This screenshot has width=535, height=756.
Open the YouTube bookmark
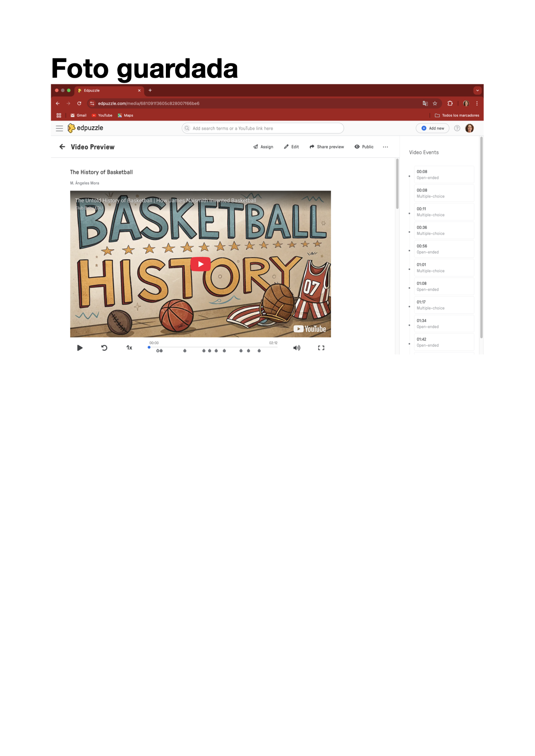[102, 115]
